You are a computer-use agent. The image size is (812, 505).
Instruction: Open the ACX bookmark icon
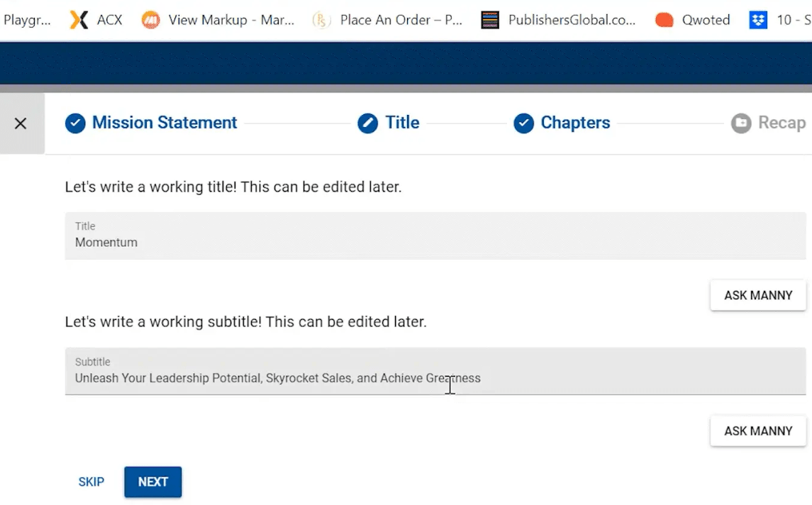(79, 20)
